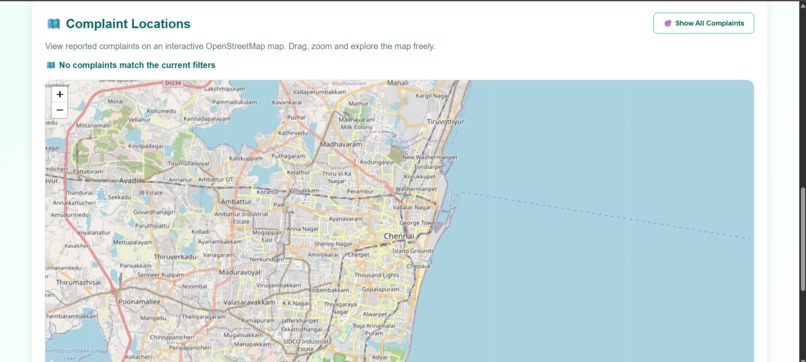Click the Perambur label on the map
Image resolution: width=806 pixels, height=362 pixels.
pos(360,191)
